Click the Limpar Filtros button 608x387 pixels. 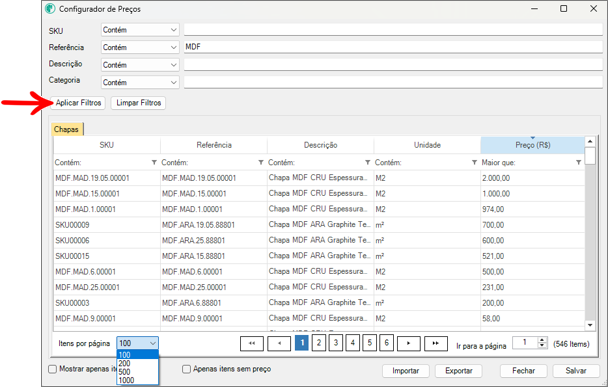(x=138, y=103)
